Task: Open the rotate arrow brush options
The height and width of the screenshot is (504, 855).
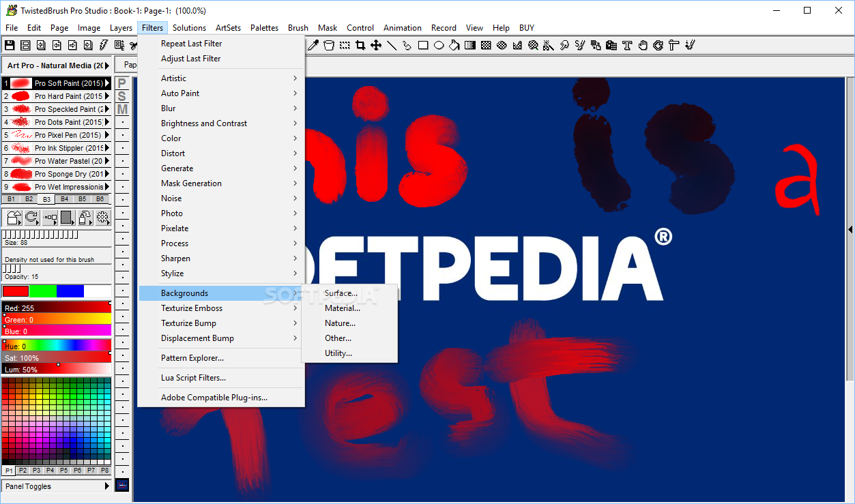Action: [x=32, y=218]
